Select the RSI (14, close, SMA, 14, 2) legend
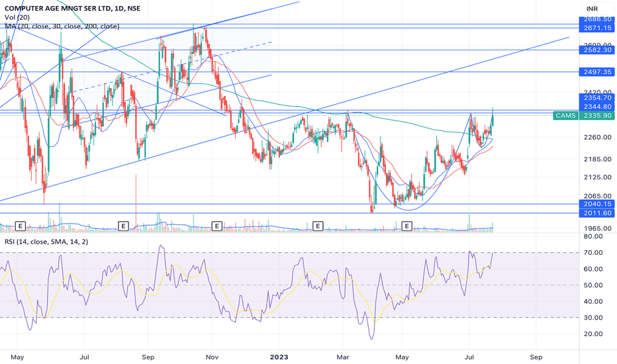617x364 pixels. point(46,242)
